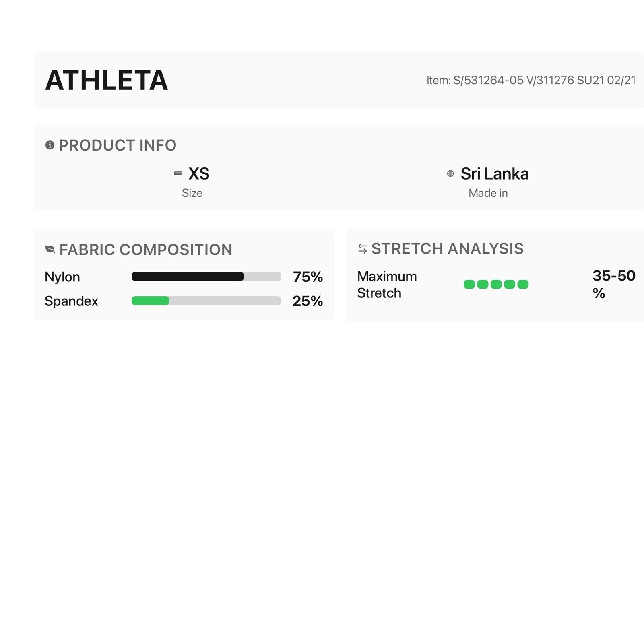644x644 pixels.
Task: Click the Product Info section heading
Action: coord(118,145)
